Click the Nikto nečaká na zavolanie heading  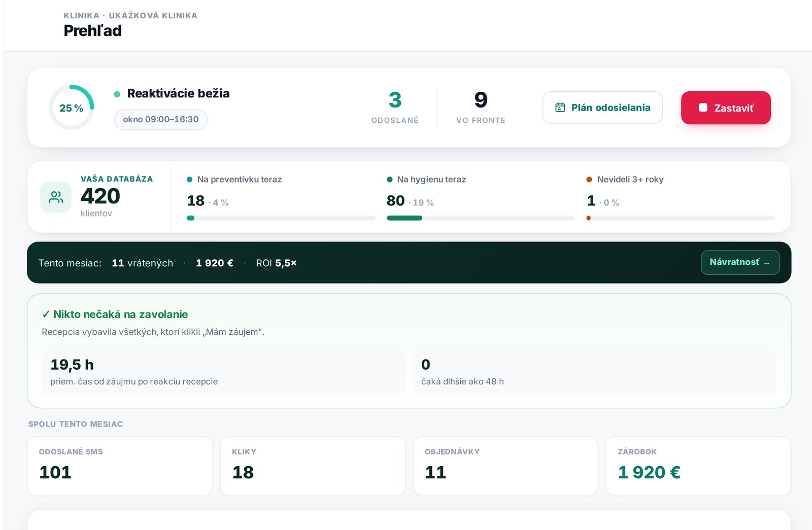coord(115,314)
